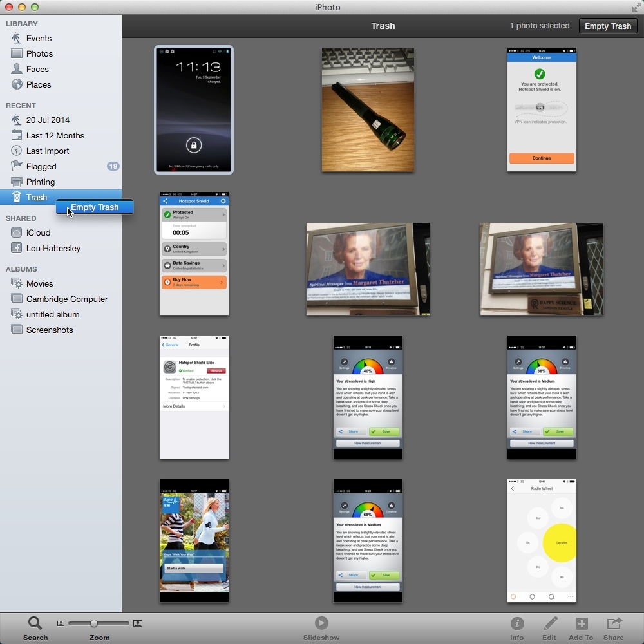Select the 68% stress level screenshot

[368, 540]
